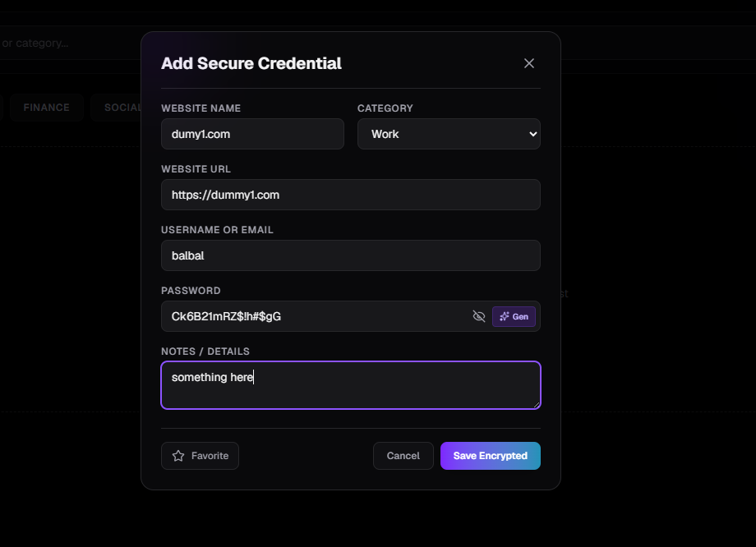Click the PASSWORD field label

(191, 291)
